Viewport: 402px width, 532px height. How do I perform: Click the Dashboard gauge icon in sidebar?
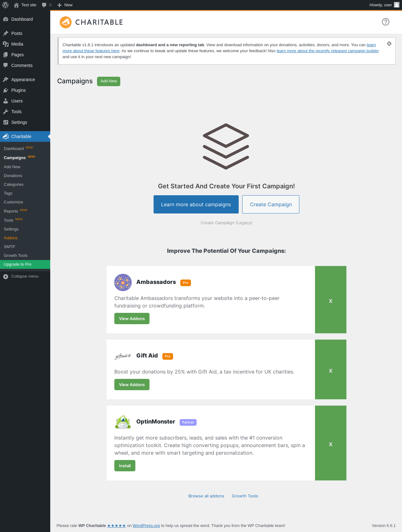tap(6, 19)
